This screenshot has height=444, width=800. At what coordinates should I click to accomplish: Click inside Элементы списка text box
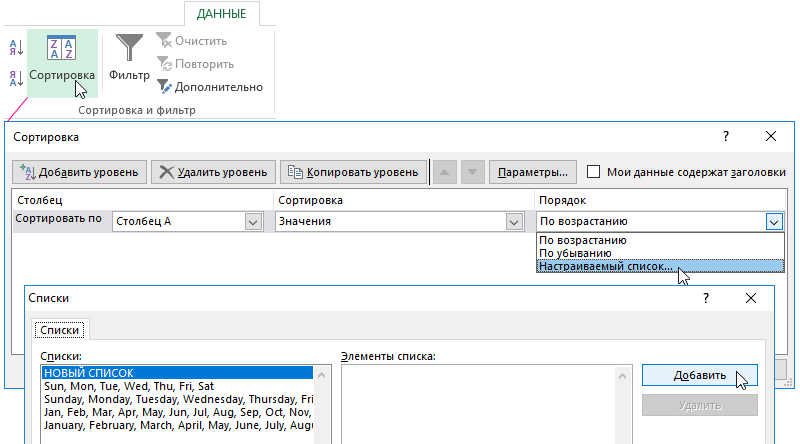click(480, 404)
